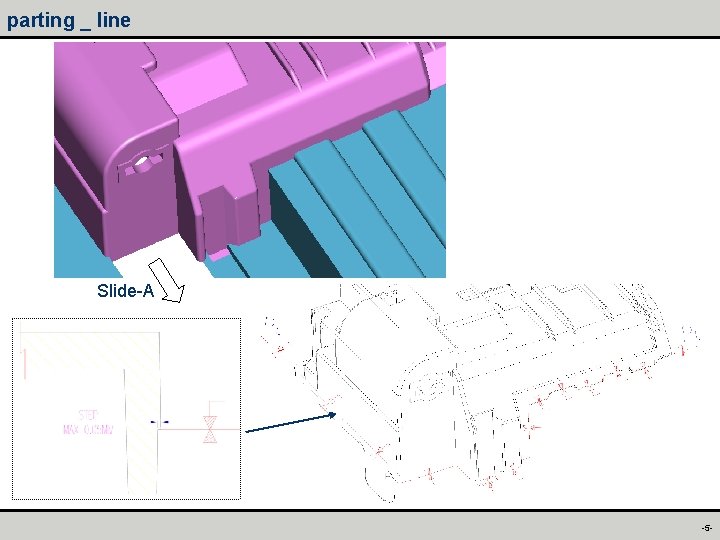Click the step detail drawing with 'STEP MAX' note
This screenshot has height=540, width=720.
[126, 409]
